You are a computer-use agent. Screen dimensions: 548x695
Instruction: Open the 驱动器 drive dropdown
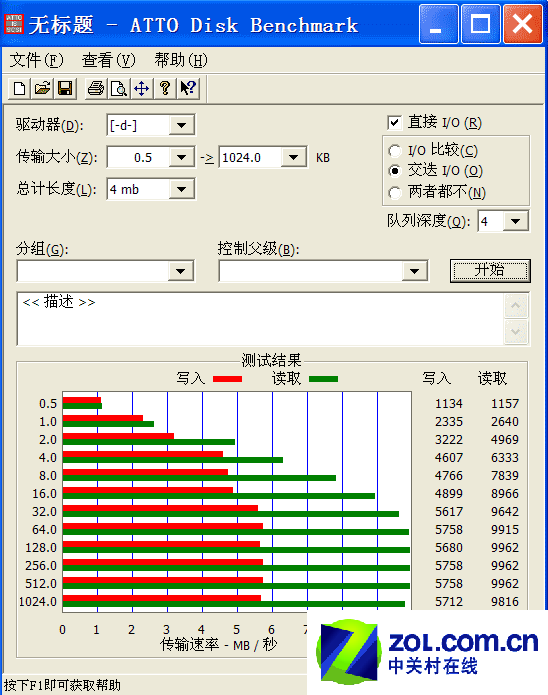[x=181, y=125]
